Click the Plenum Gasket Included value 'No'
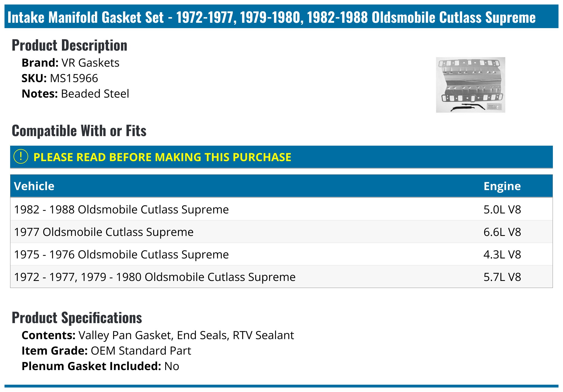Screen dimensions: 563x392 (172, 366)
